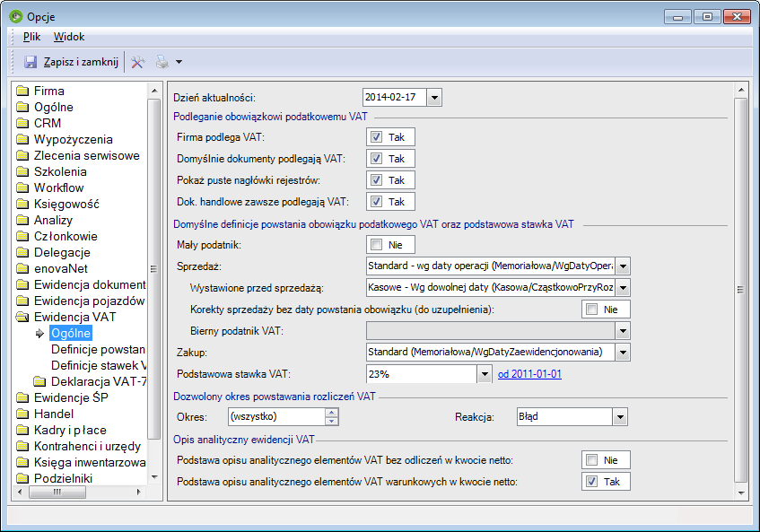Click the Księgowość folder icon
Screen dimensions: 760x532
pos(22,204)
